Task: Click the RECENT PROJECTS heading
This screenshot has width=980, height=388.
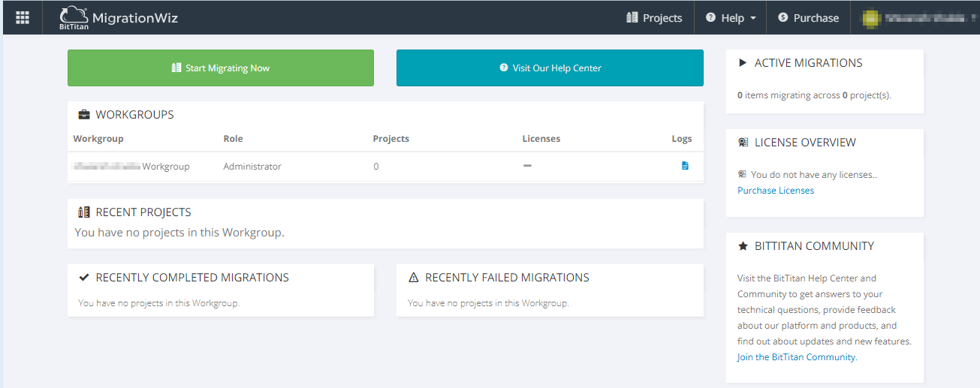Action: tap(143, 212)
